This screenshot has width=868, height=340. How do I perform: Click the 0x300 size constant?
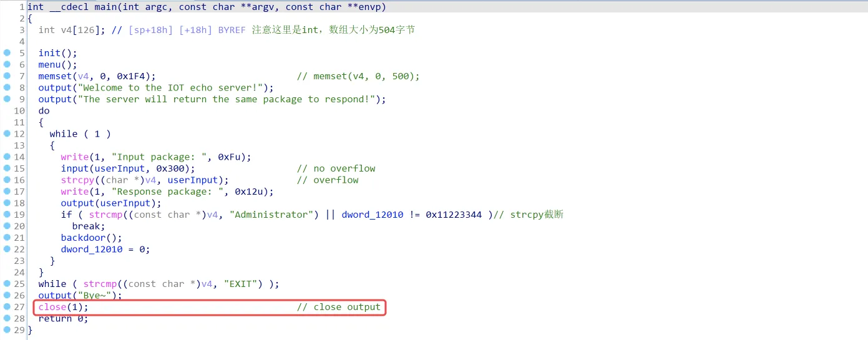[170, 168]
